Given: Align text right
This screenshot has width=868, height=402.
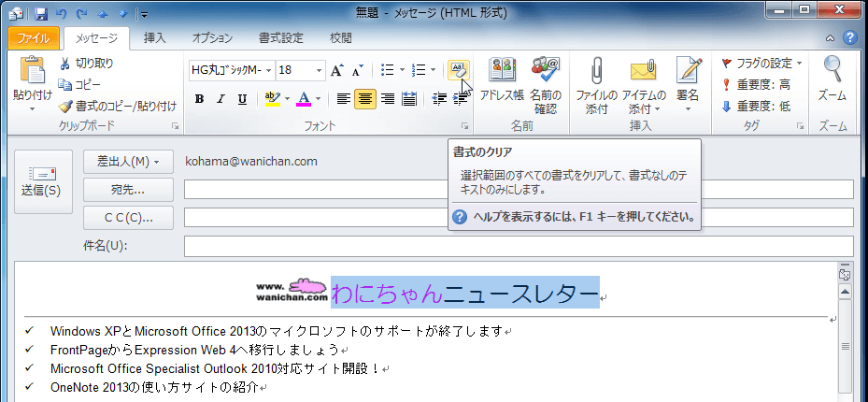Looking at the screenshot, I should [x=388, y=99].
